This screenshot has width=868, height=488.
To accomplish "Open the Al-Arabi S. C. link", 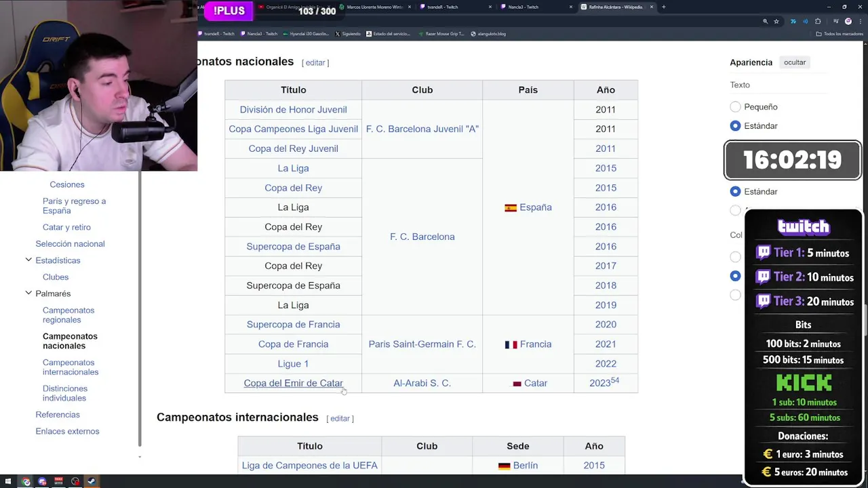I will (422, 383).
